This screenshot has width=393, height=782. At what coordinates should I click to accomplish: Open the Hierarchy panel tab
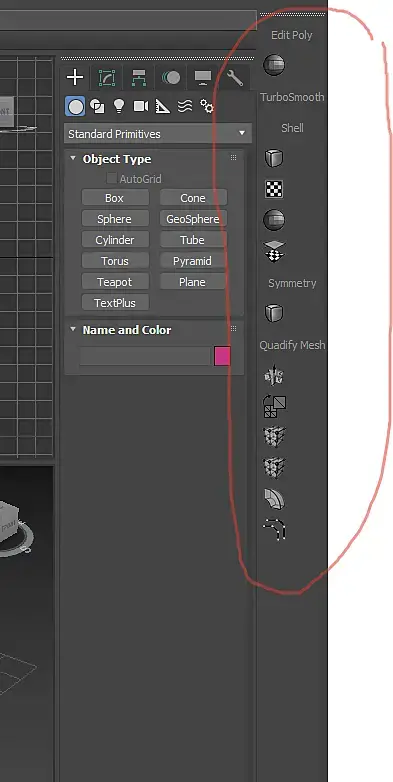point(139,78)
